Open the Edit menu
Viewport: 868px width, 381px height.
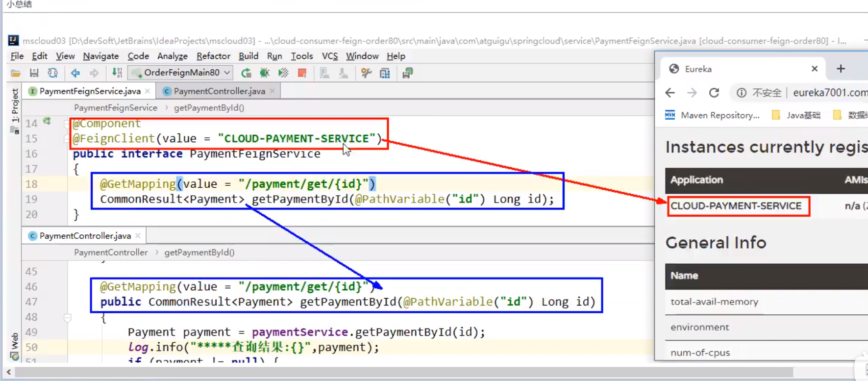point(40,56)
